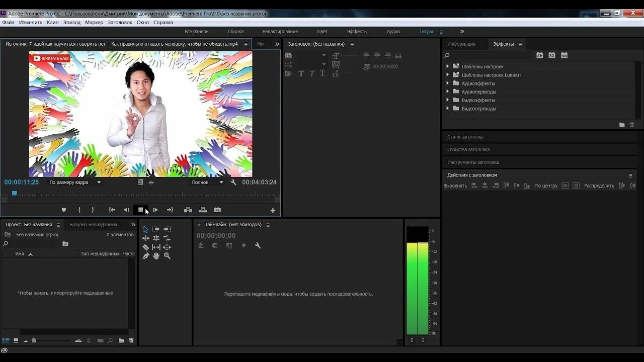Mark In point in Source monitor
Image resolution: width=644 pixels, height=362 pixels.
click(79, 210)
